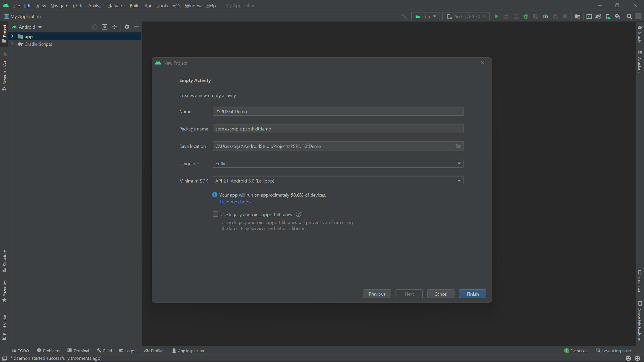Uncheck Use legacy android.support libraries
The width and height of the screenshot is (644, 362).
tap(215, 214)
